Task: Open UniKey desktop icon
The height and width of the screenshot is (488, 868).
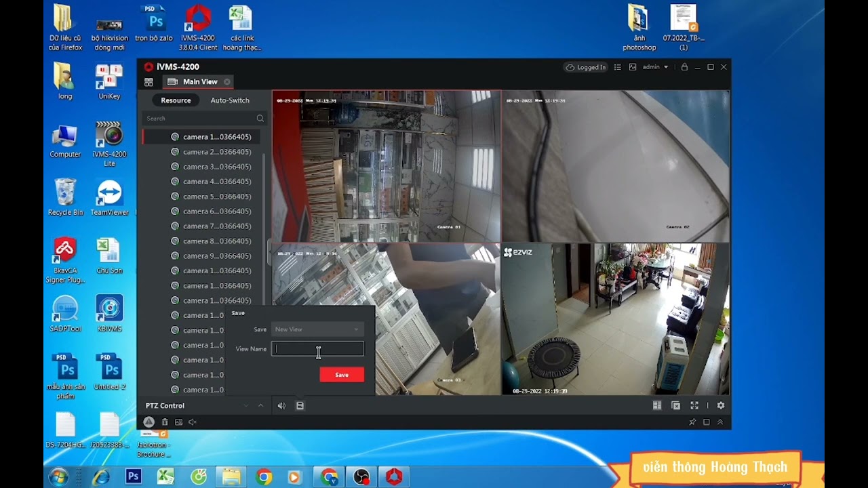Action: click(109, 82)
